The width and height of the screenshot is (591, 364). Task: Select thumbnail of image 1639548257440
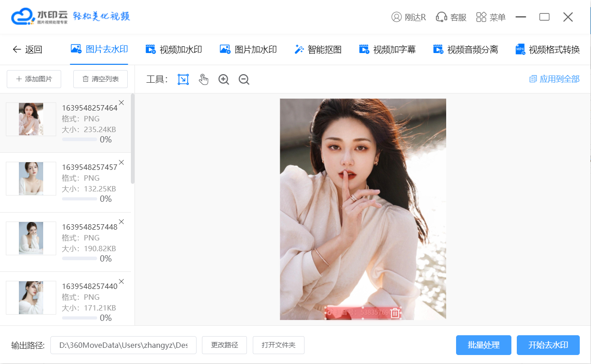[31, 297]
